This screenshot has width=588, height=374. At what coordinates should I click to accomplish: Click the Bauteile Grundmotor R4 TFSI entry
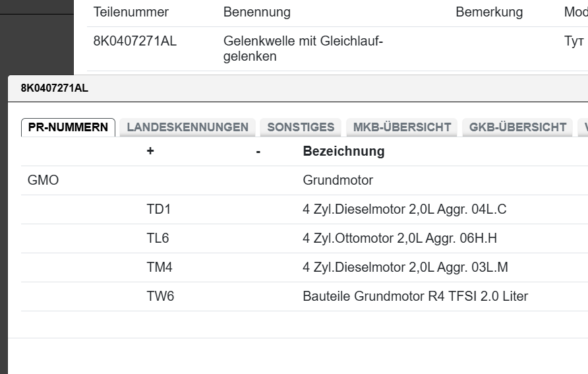coord(415,296)
